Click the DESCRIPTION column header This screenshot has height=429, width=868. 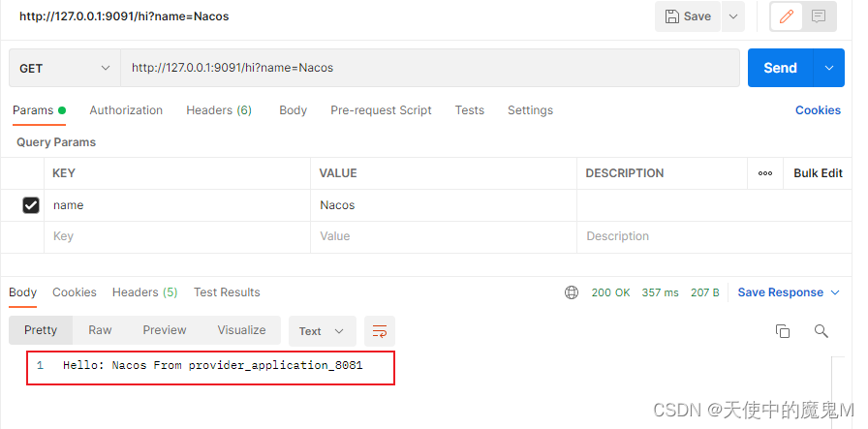click(625, 173)
